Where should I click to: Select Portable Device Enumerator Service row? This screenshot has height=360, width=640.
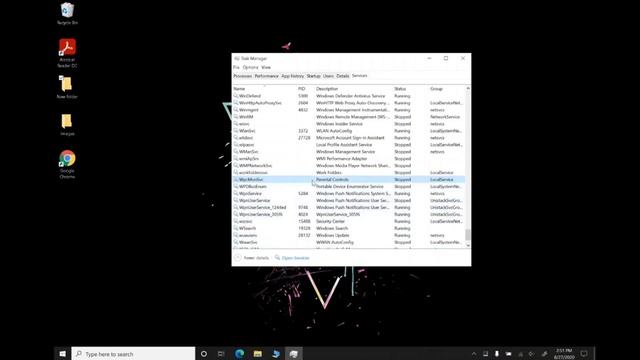pyautogui.click(x=349, y=187)
